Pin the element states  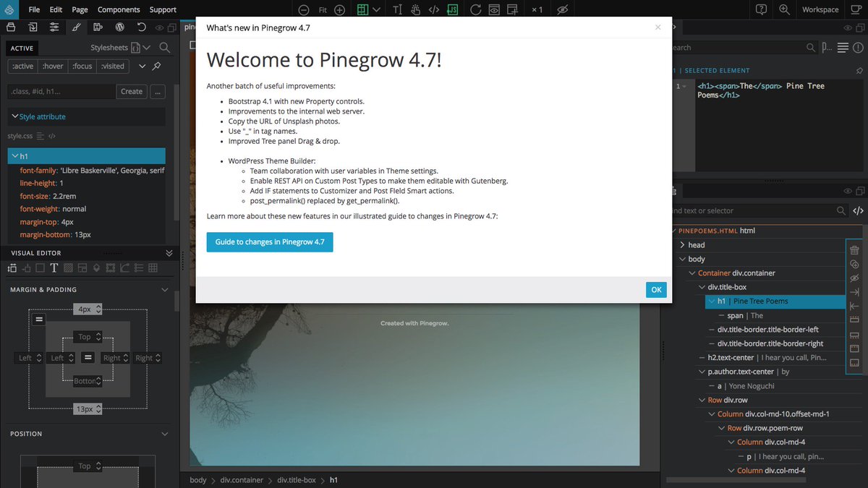(x=157, y=66)
